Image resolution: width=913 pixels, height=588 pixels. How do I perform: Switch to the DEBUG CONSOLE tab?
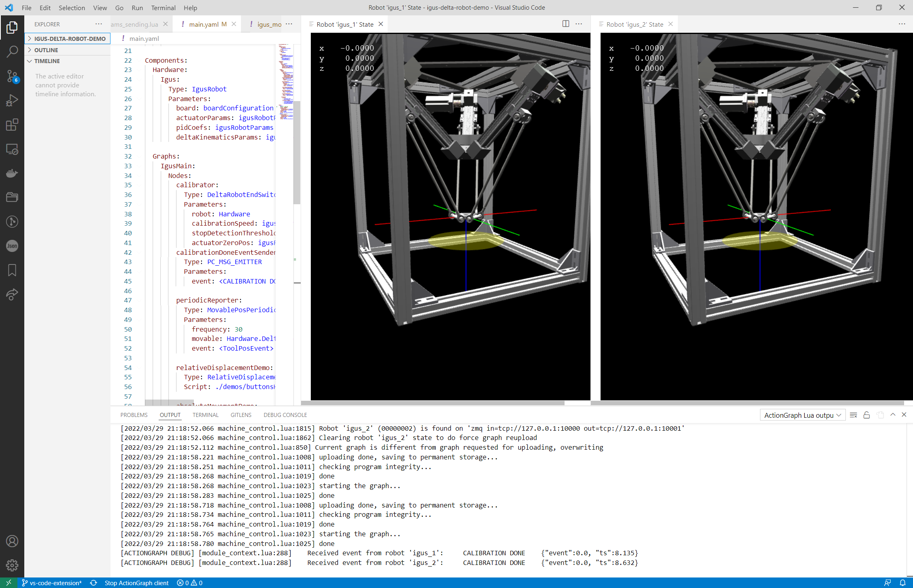(x=285, y=415)
